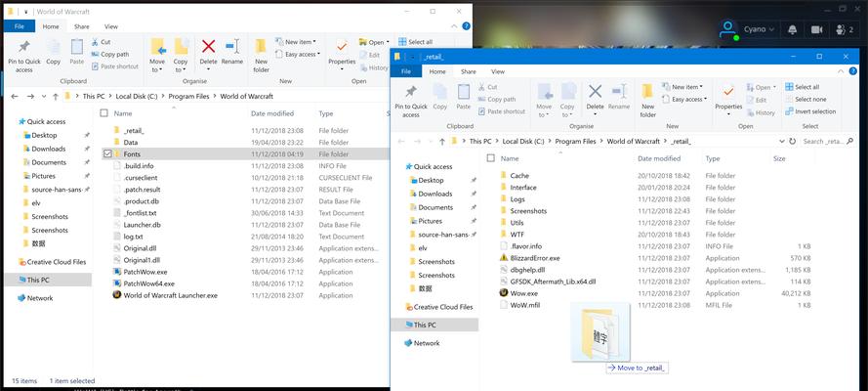This screenshot has height=391, width=868.
Task: Click Select all in _retail_ window ribbon
Action: tap(803, 87)
